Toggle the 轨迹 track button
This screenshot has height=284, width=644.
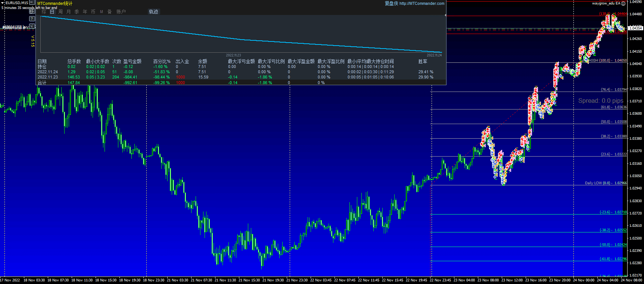point(153,12)
